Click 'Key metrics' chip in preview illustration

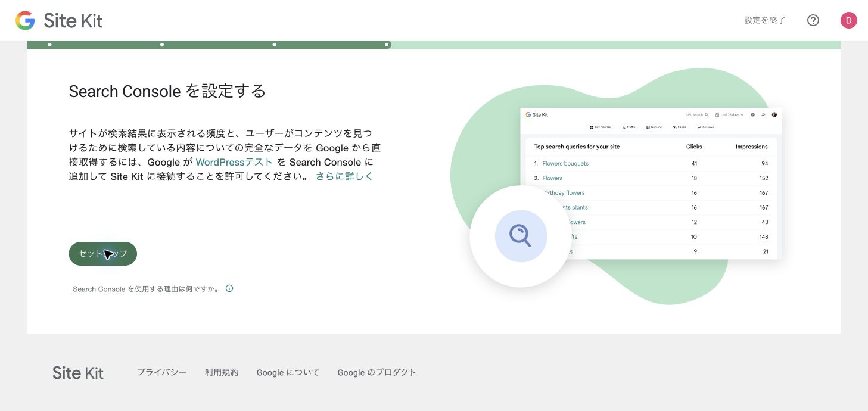(600, 127)
